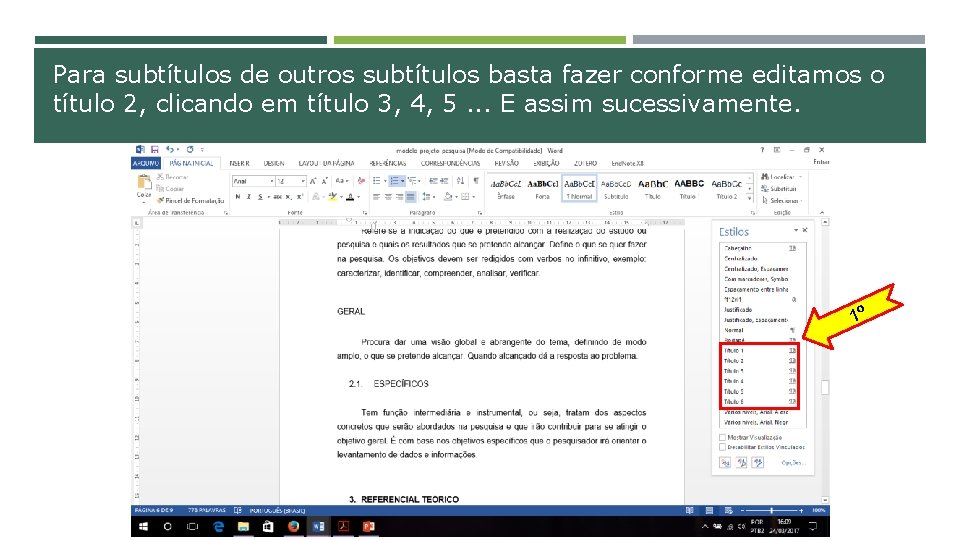The image size is (960, 540).
Task: Open Opções link in Estilos pane
Action: [793, 463]
